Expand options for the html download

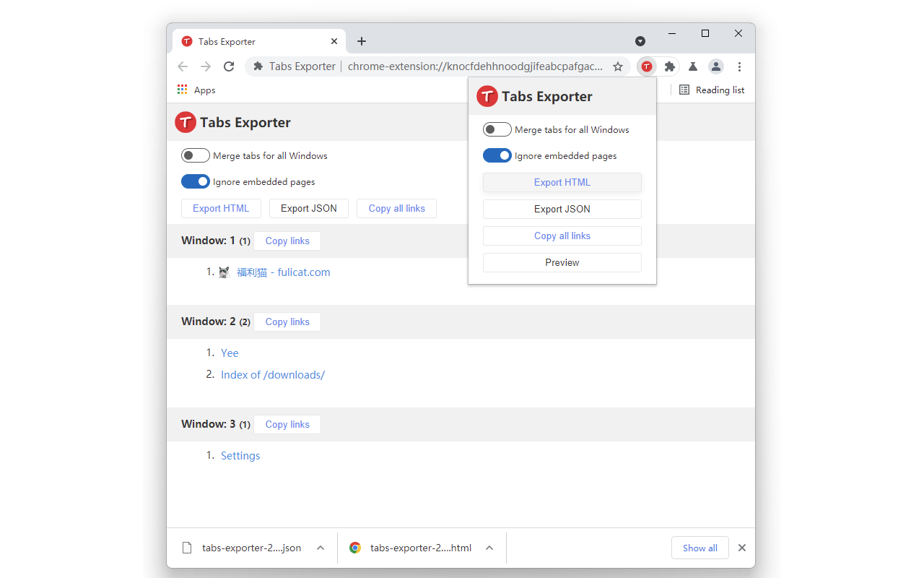489,548
